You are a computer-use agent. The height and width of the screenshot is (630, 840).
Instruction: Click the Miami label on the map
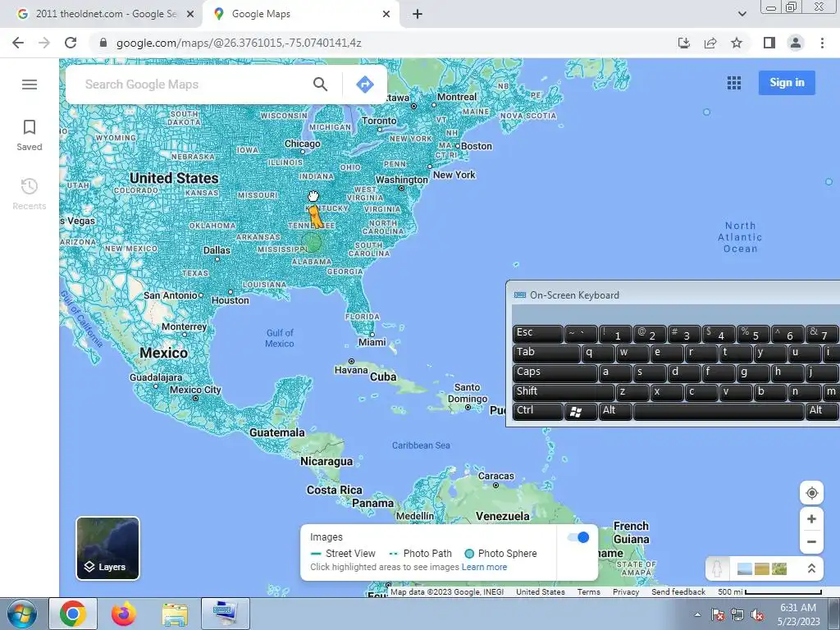pyautogui.click(x=372, y=342)
